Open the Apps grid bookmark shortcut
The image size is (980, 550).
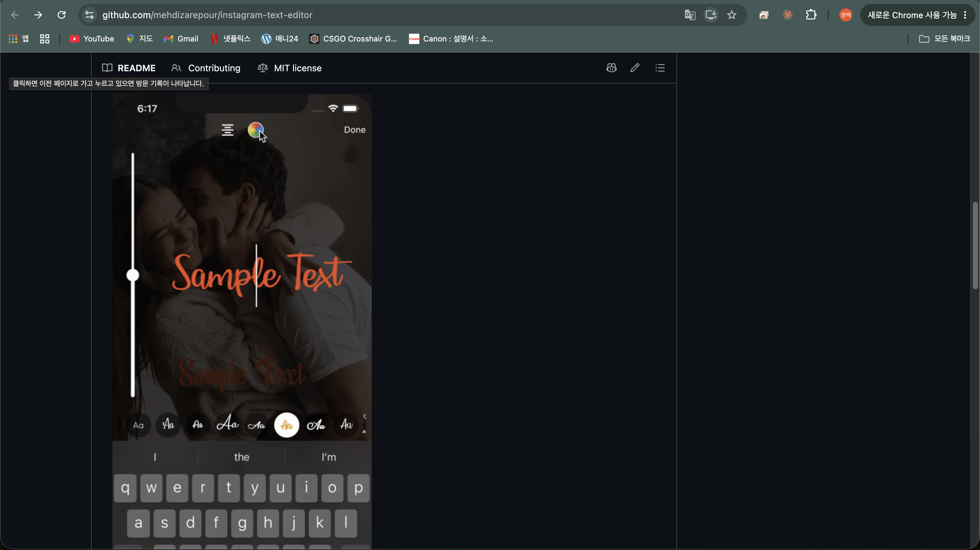tap(19, 39)
